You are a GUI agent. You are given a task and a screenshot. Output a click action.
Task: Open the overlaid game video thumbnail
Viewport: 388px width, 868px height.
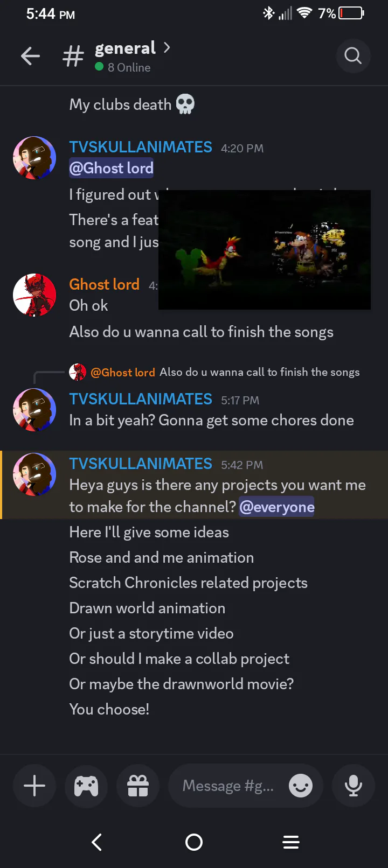265,250
